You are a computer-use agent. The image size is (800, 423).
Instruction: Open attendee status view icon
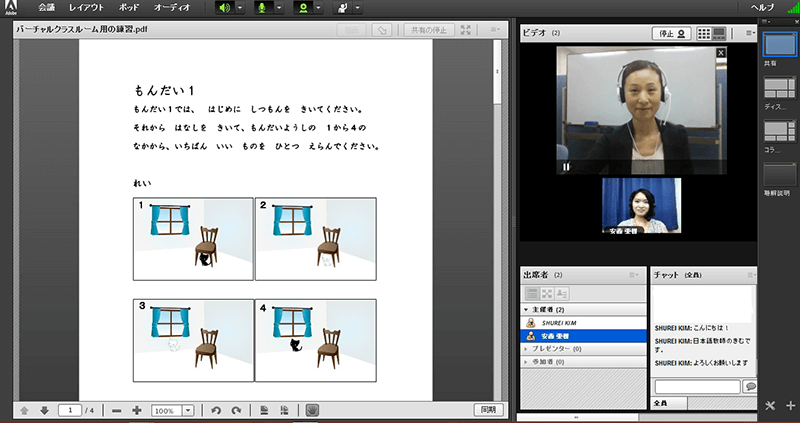click(x=562, y=293)
